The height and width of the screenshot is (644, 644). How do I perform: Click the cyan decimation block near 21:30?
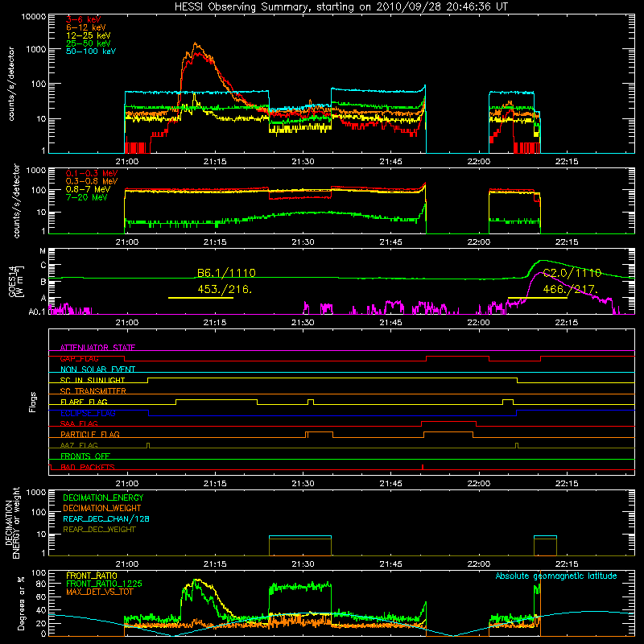[x=300, y=536]
